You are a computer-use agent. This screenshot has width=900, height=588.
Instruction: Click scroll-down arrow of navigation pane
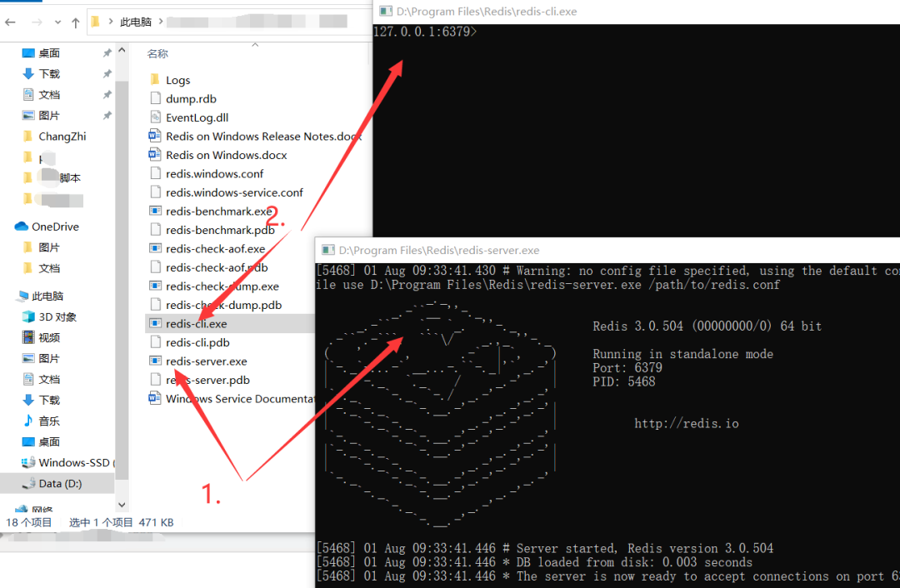coord(122,505)
